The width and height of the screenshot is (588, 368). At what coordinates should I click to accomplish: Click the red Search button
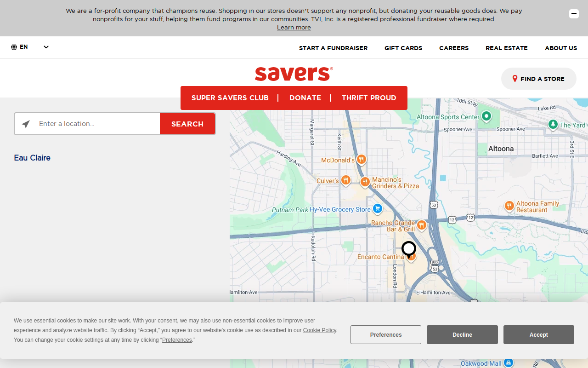[x=187, y=124]
